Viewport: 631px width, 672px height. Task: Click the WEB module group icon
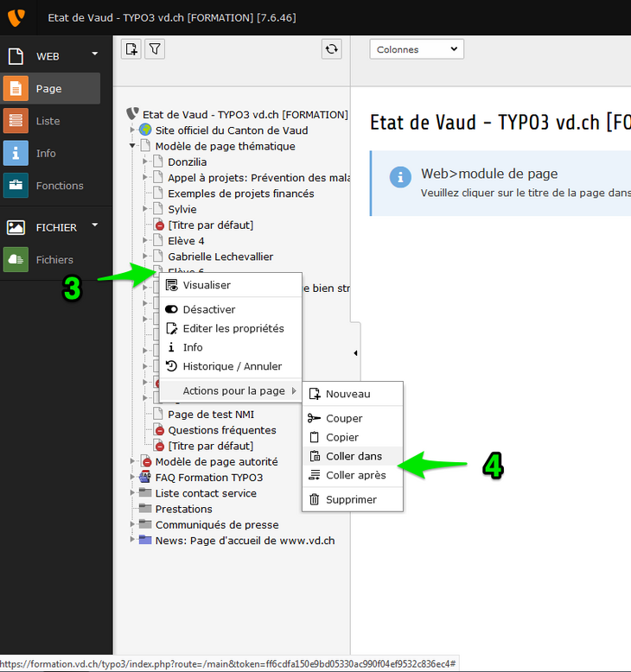pos(16,56)
